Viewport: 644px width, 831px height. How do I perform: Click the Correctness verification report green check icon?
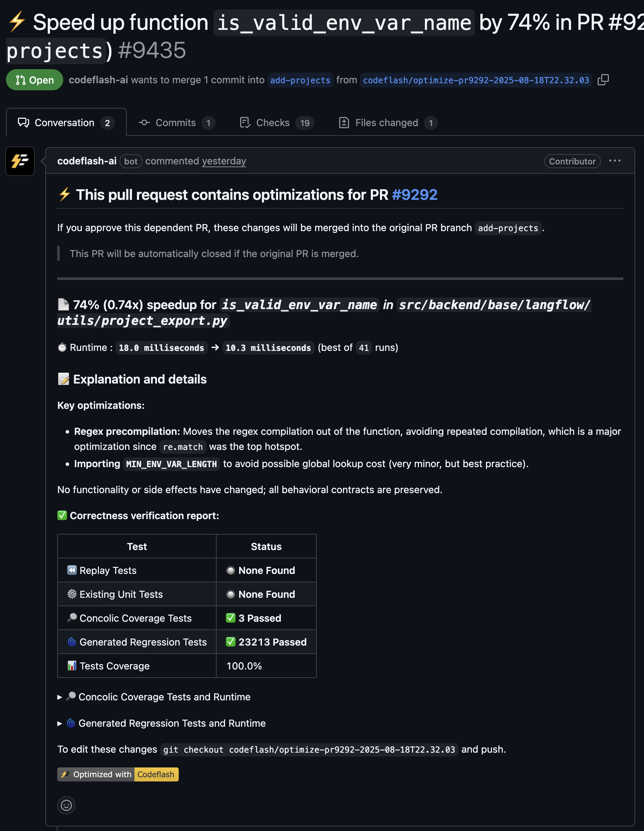[62, 515]
